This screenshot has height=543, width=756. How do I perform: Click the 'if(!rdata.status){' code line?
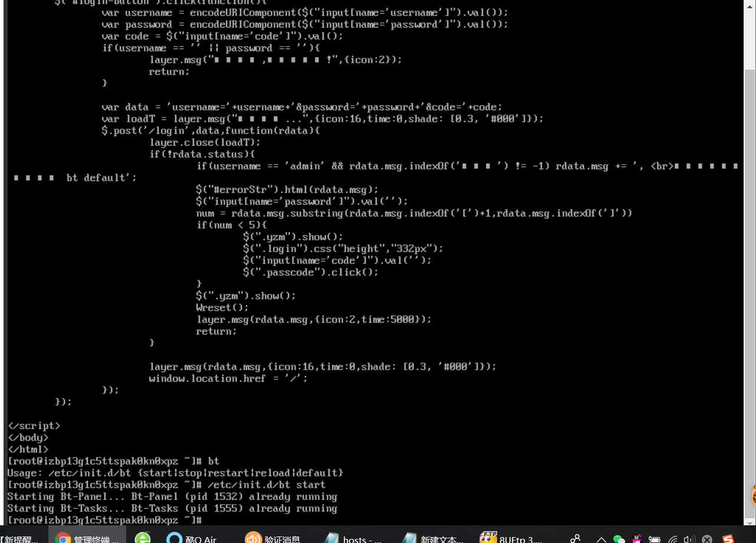[202, 154]
